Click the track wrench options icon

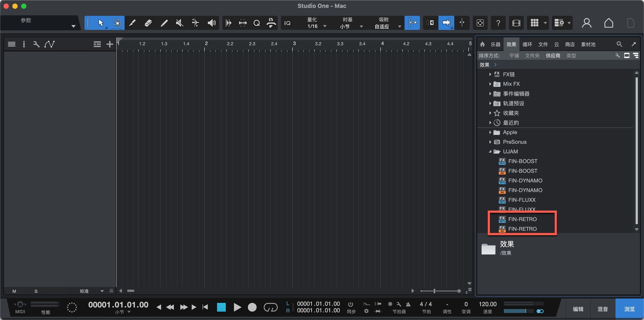36,44
